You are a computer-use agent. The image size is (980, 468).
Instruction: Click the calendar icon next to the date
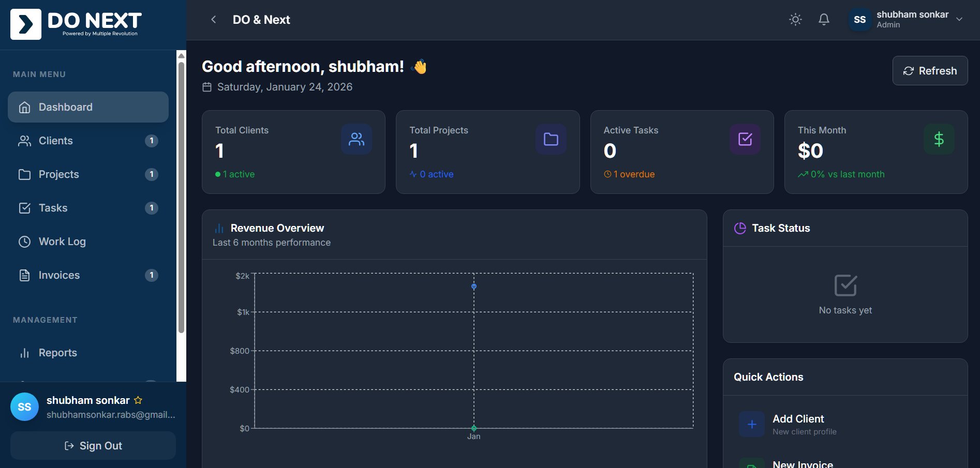tap(206, 87)
